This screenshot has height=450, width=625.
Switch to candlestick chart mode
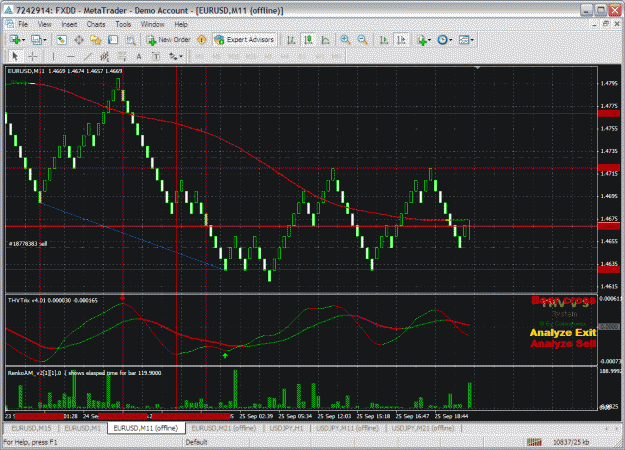(308, 40)
